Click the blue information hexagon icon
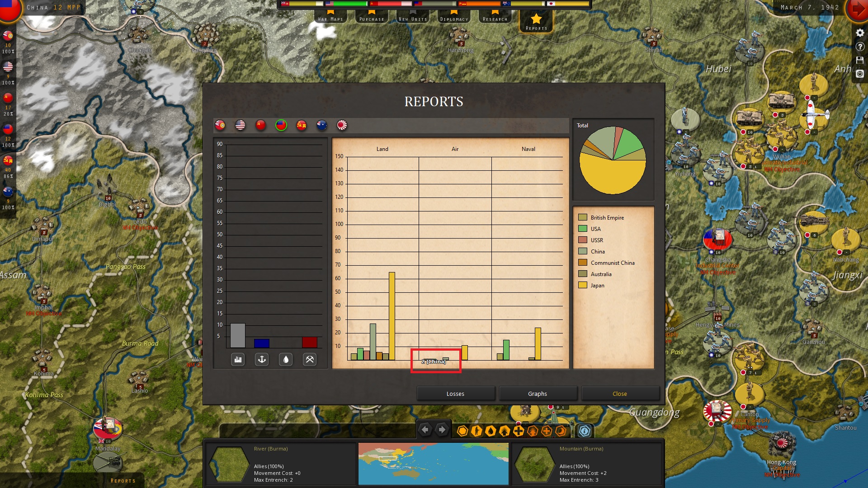This screenshot has height=488, width=868. [585, 431]
